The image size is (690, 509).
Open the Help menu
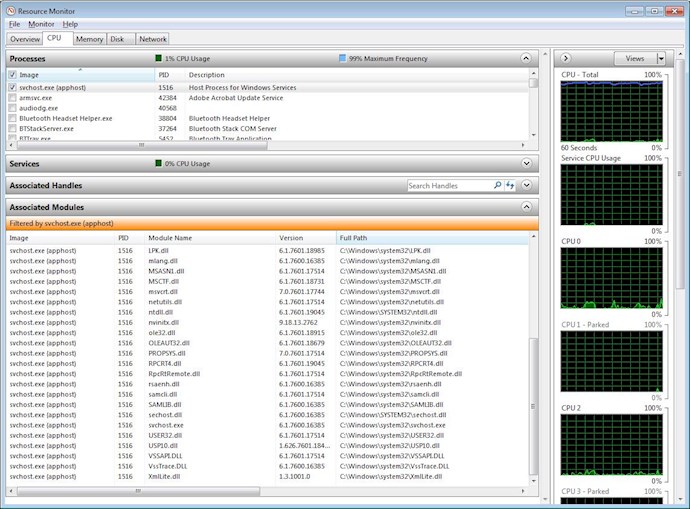70,24
